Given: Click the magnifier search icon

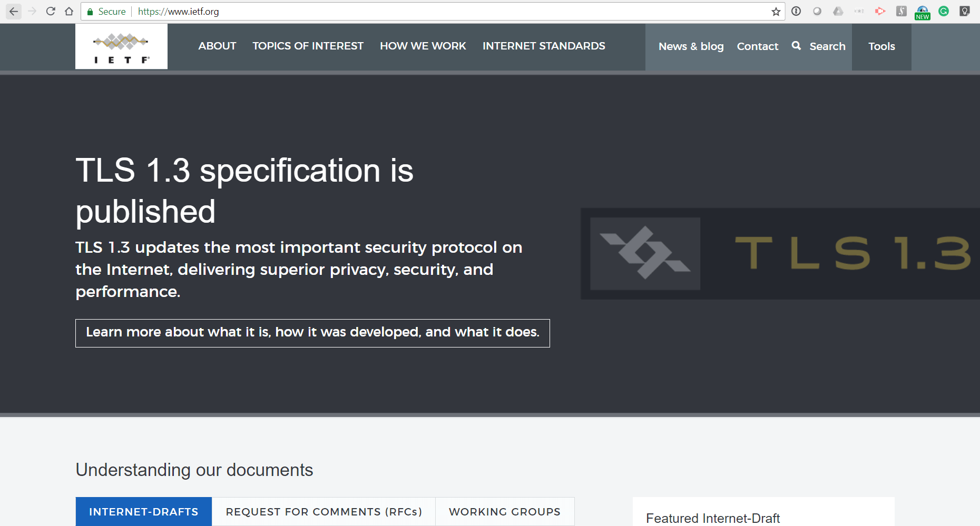Looking at the screenshot, I should pyautogui.click(x=796, y=46).
